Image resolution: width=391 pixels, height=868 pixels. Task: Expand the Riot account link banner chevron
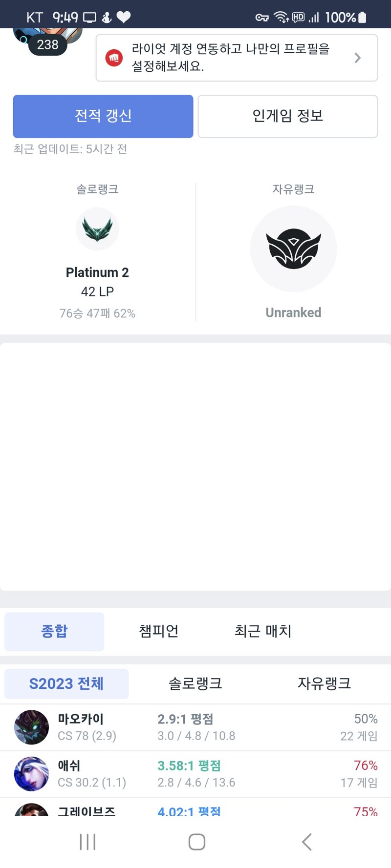click(358, 58)
